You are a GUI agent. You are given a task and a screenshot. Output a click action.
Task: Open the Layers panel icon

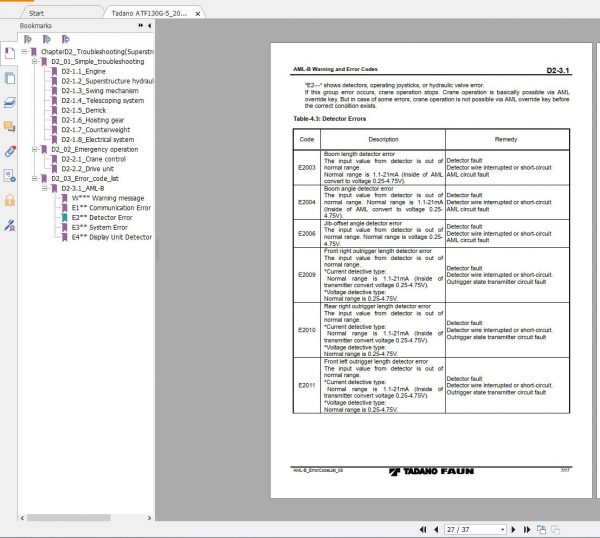coord(9,102)
